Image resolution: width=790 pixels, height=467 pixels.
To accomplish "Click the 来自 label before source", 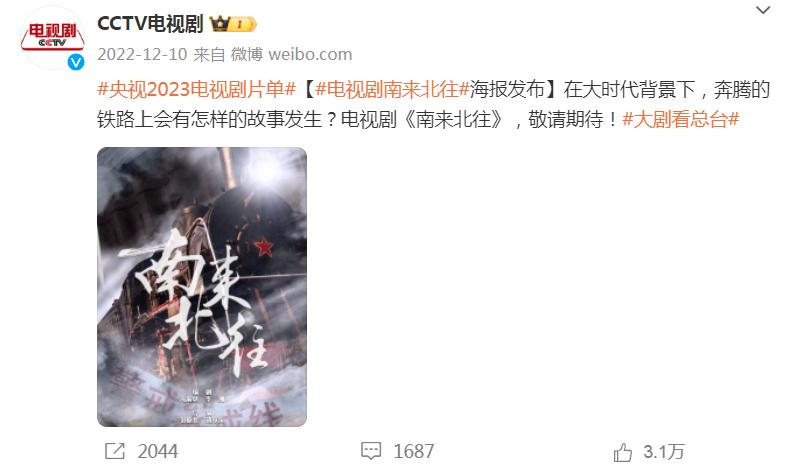I will pos(209,54).
